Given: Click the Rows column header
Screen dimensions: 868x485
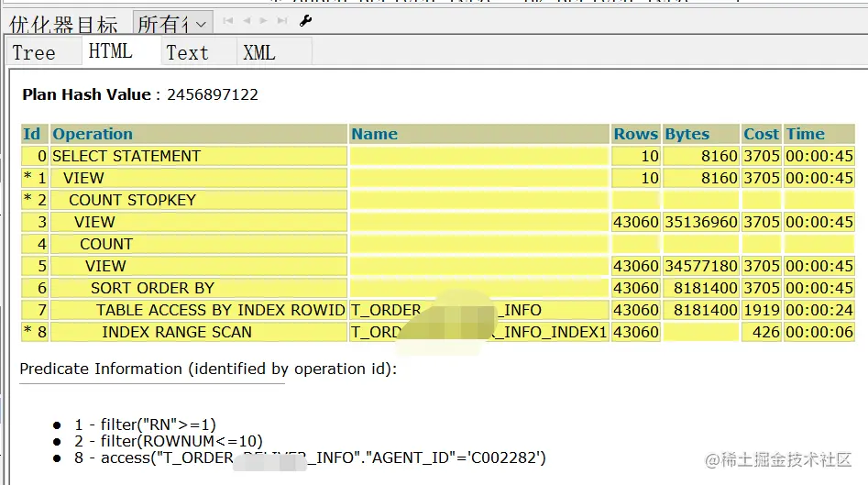Looking at the screenshot, I should point(636,134).
